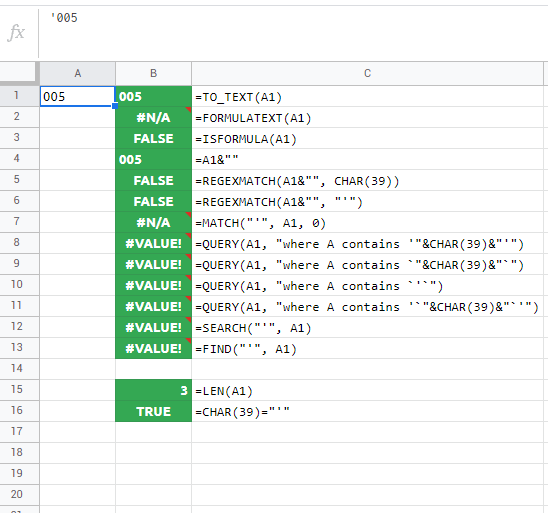548x513 pixels.
Task: Click cell A1 containing 005
Action: coord(78,96)
